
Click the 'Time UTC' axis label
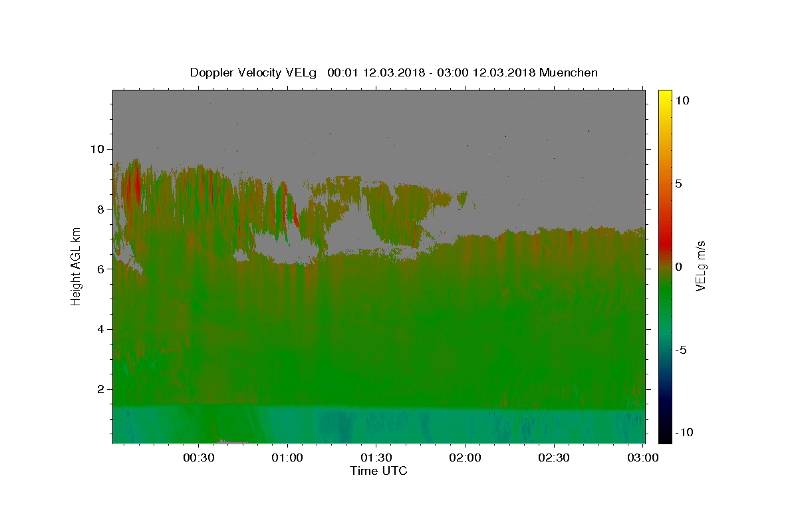(x=378, y=471)
